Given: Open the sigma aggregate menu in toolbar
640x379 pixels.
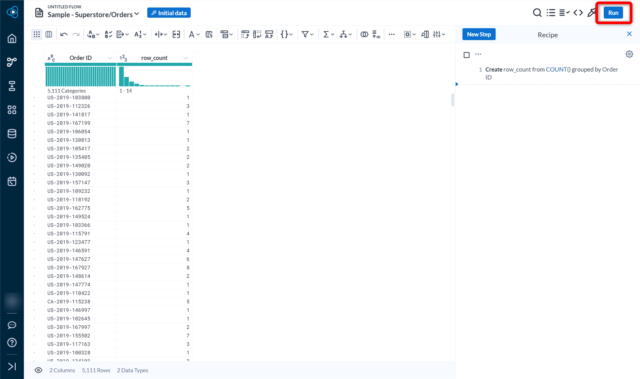Looking at the screenshot, I should [328, 35].
